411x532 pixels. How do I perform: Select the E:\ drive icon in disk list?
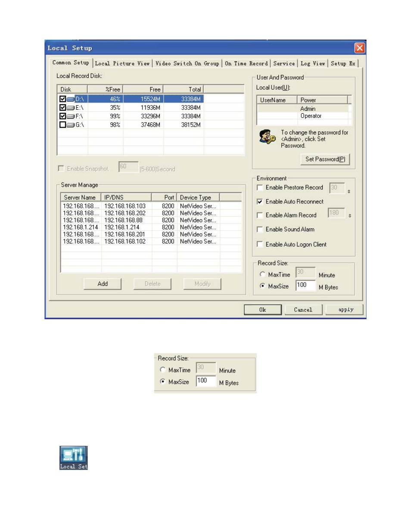pyautogui.click(x=71, y=108)
